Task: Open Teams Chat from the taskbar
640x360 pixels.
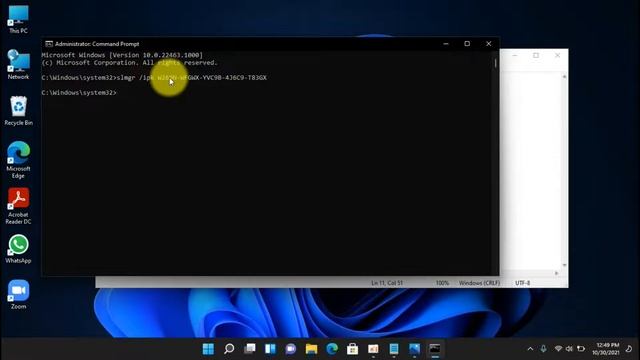Action: pos(291,349)
